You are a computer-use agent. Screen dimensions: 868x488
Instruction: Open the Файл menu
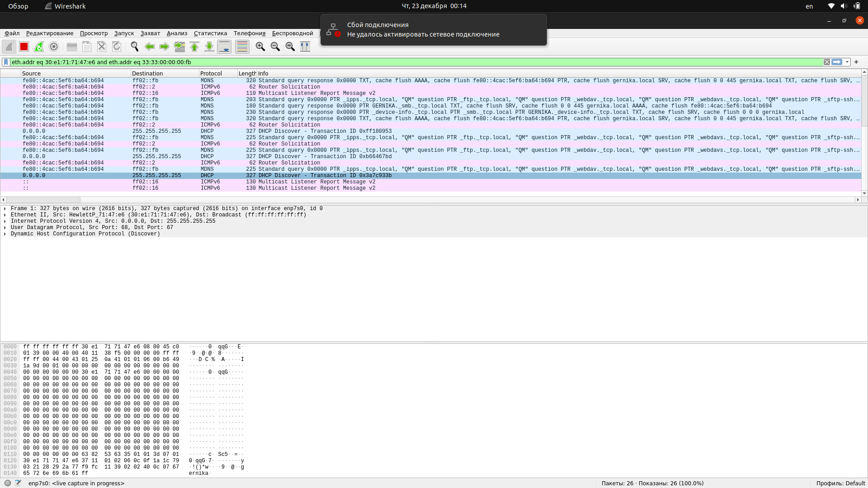12,33
